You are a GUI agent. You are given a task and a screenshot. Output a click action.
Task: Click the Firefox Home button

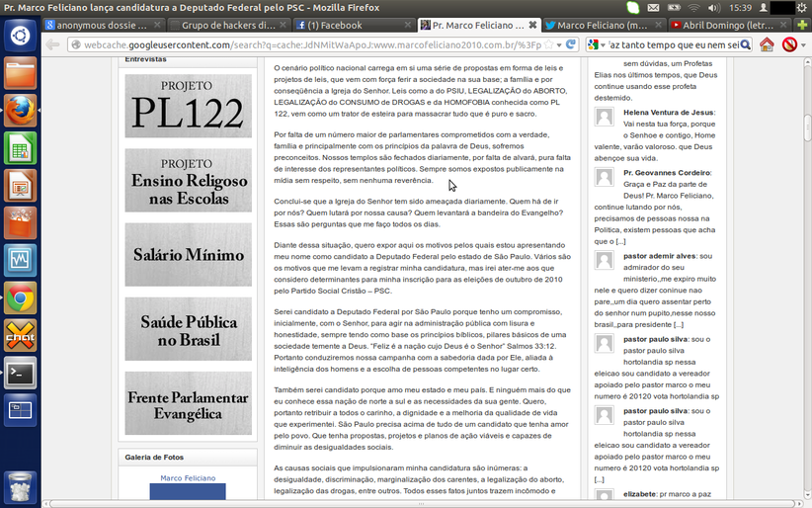pyautogui.click(x=767, y=44)
